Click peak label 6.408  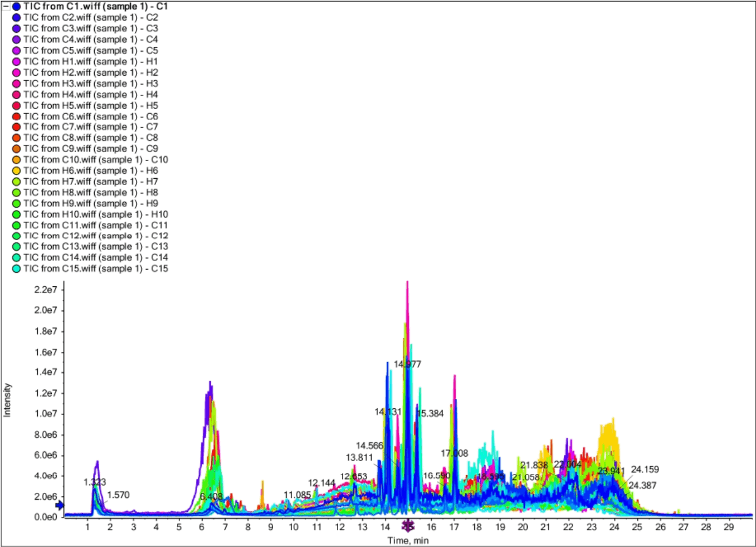pos(211,496)
